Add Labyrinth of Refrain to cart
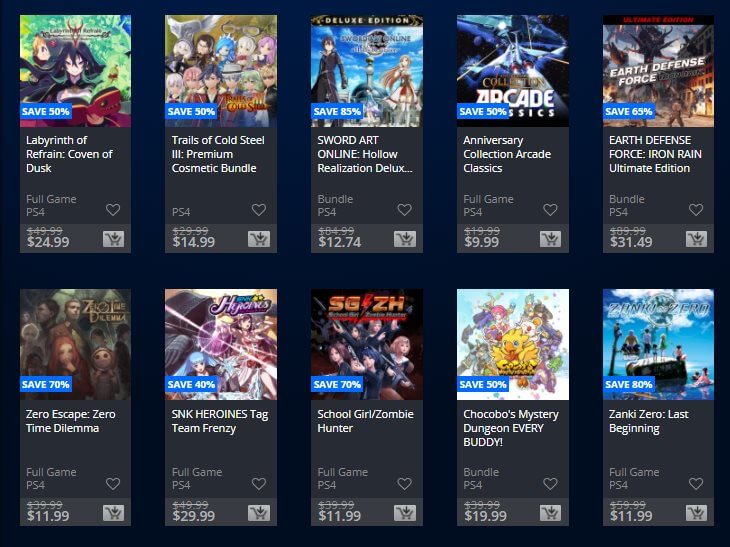 (113, 239)
